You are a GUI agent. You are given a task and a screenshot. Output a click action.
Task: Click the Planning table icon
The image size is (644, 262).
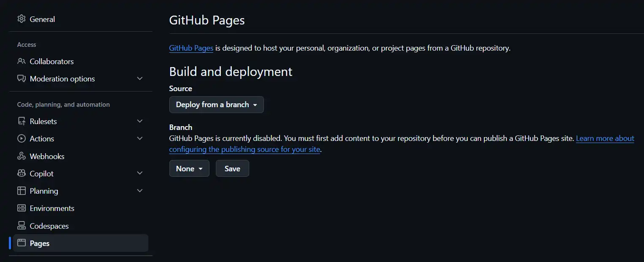coord(21,191)
